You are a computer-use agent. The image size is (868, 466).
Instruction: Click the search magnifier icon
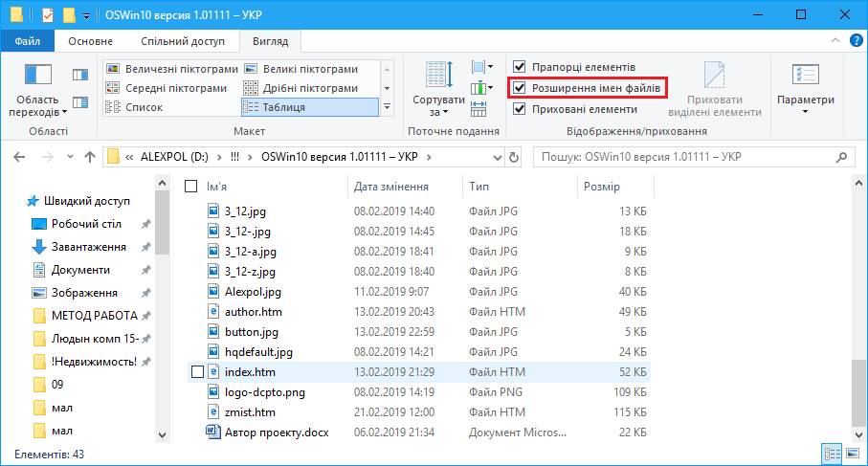841,157
